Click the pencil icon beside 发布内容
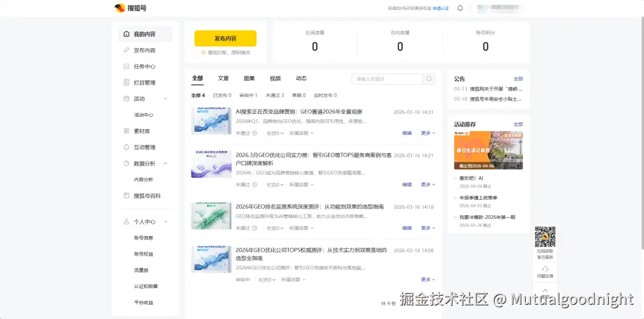Screen dimensions: 644x319 (x=126, y=50)
